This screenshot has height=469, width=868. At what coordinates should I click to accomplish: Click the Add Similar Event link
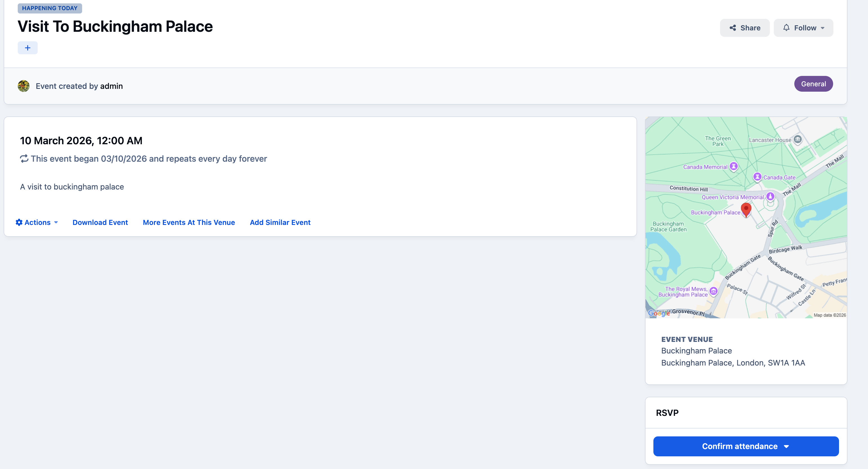click(x=280, y=222)
